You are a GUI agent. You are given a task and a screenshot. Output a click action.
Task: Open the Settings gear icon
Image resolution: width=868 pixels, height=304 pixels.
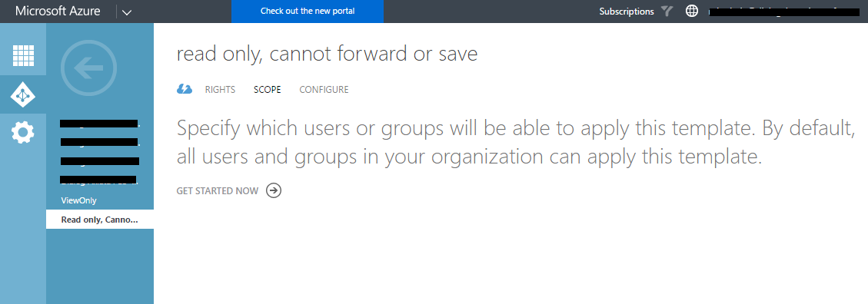[23, 132]
